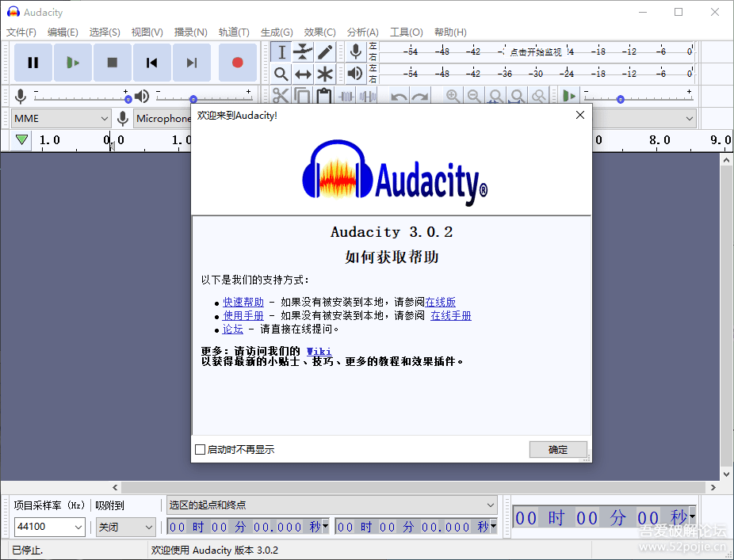The width and height of the screenshot is (734, 560).
Task: Select the Zoom magnifier tool
Action: 281,74
